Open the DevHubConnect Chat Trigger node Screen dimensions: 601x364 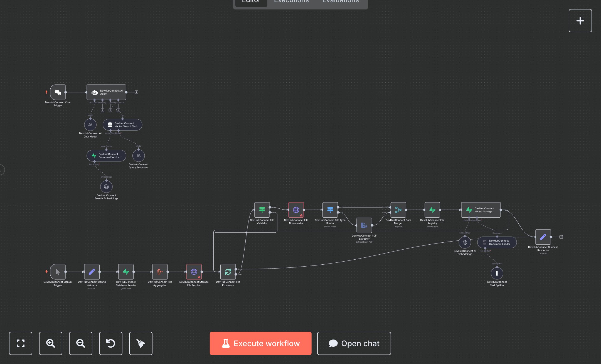click(x=58, y=92)
